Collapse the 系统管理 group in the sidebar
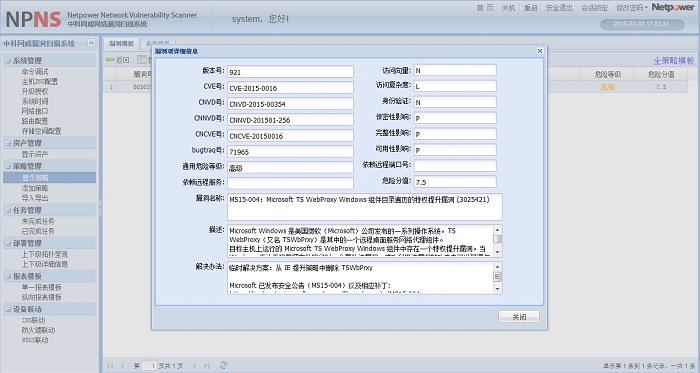 tap(8, 60)
